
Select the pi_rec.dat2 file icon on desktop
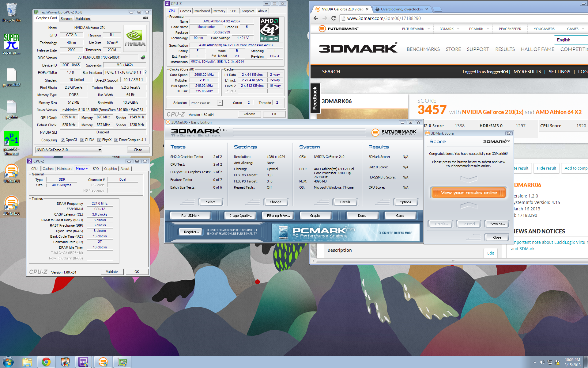(12, 77)
